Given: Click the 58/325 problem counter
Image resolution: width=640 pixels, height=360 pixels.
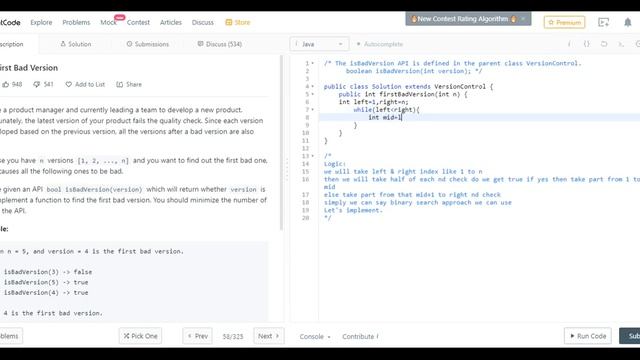Looking at the screenshot, I should point(233,336).
